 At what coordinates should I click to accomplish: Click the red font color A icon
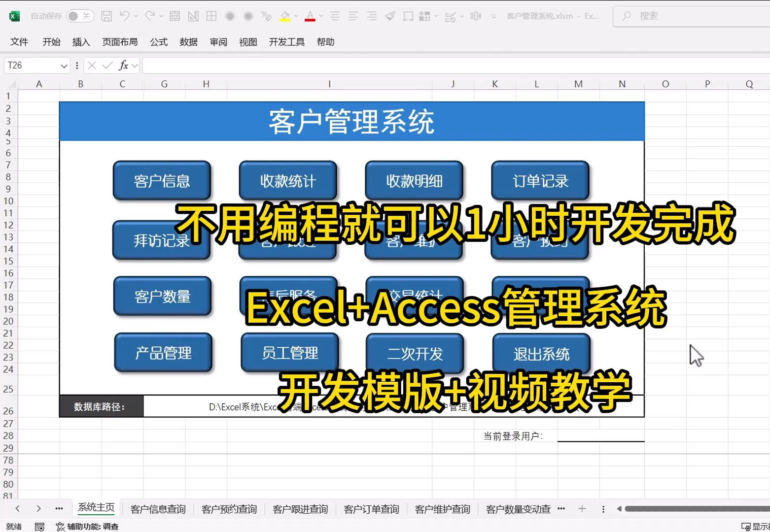point(310,16)
